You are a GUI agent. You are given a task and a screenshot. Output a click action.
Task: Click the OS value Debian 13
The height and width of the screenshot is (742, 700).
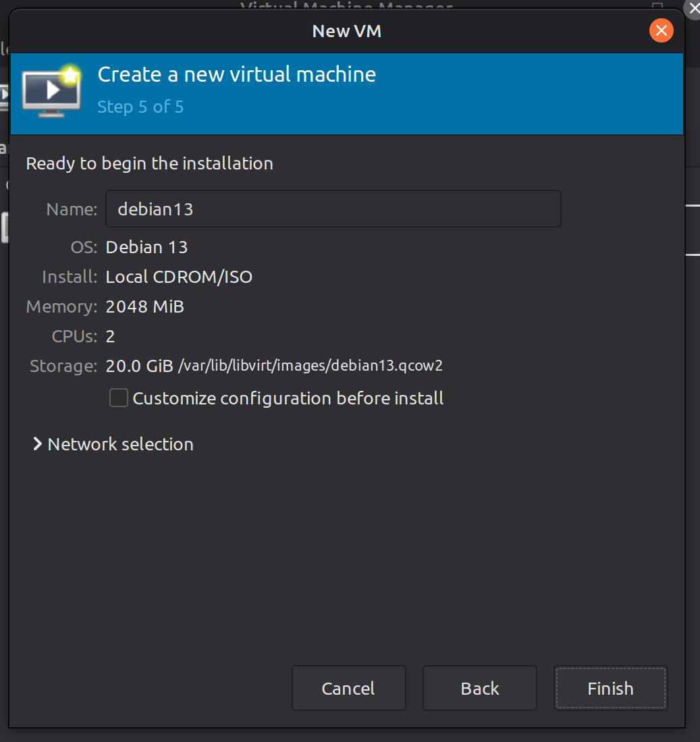146,247
